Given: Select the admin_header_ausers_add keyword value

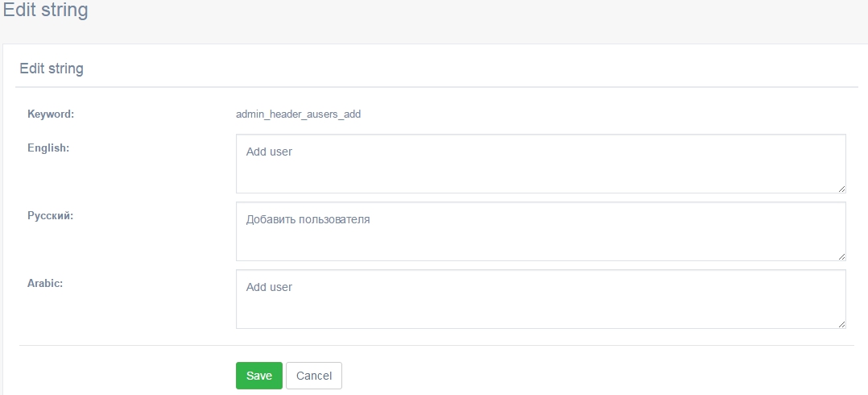Looking at the screenshot, I should [299, 114].
